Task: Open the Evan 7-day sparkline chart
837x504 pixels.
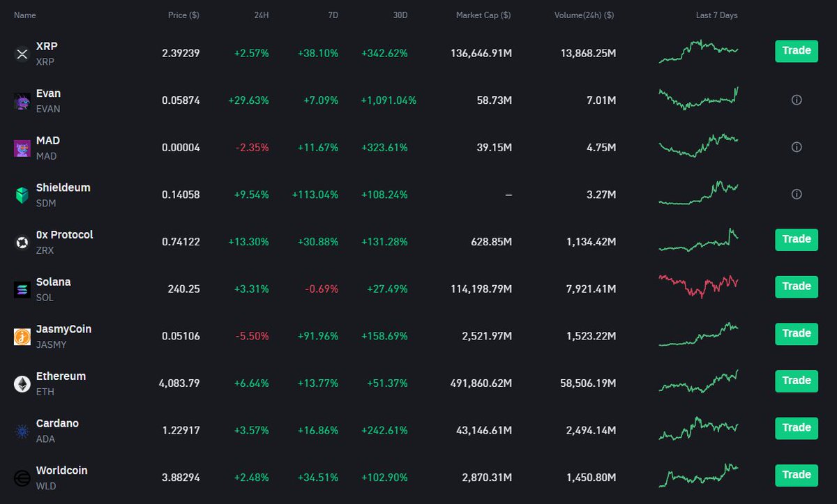Action: pyautogui.click(x=698, y=98)
